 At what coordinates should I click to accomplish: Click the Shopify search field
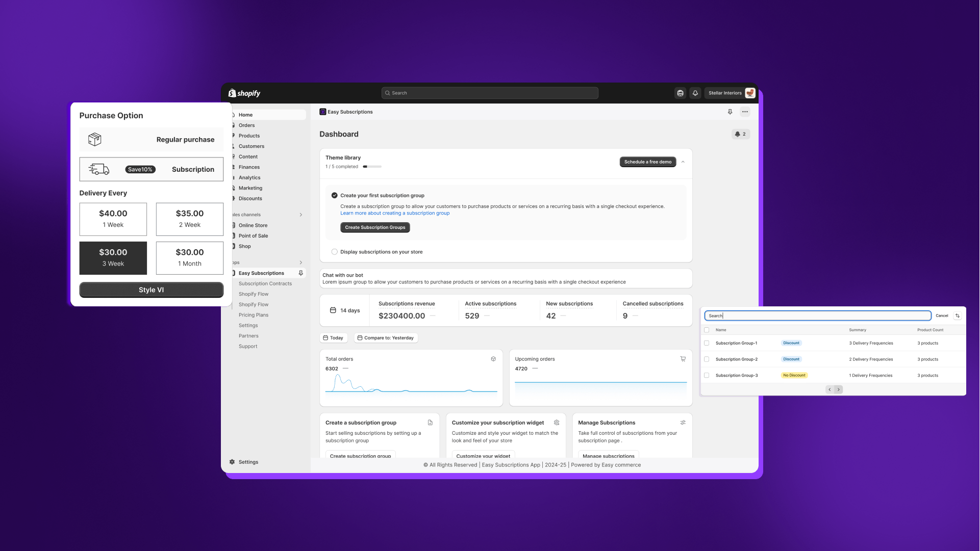coord(490,93)
